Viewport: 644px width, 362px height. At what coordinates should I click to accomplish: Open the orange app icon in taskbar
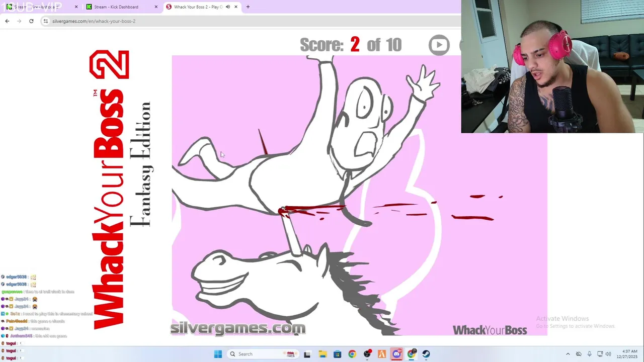(382, 354)
